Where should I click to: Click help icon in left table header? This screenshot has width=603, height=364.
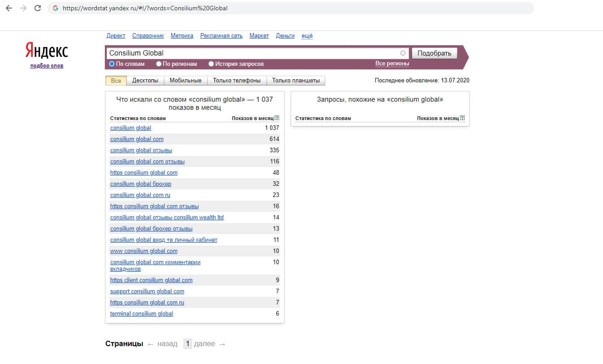277,118
